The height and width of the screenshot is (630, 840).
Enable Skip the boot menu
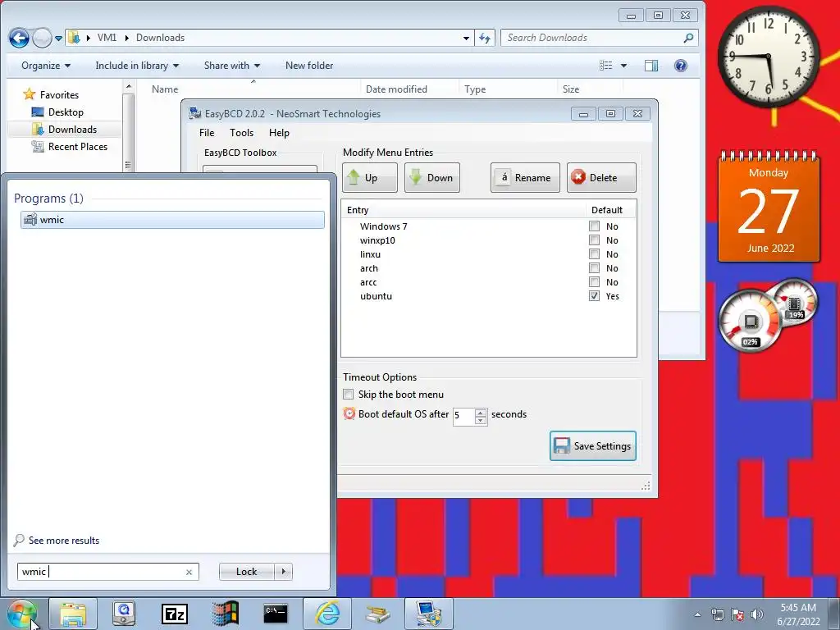(x=349, y=395)
